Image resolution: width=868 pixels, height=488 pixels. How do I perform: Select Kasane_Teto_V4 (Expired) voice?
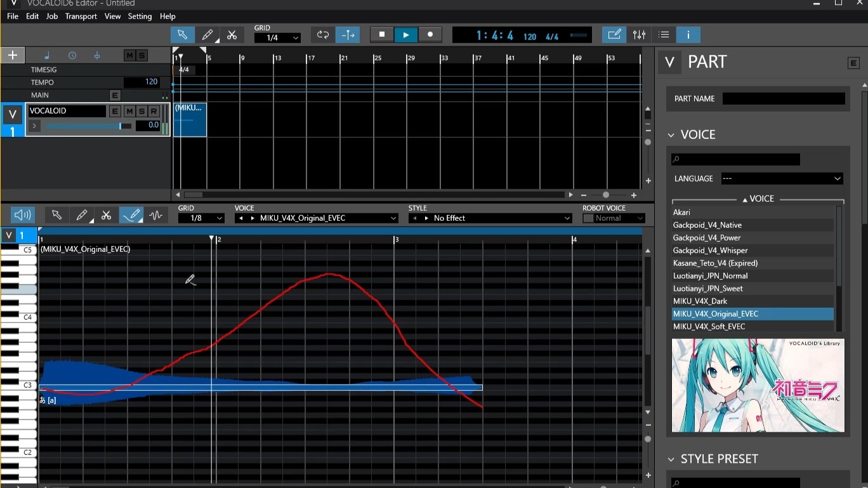[x=753, y=263]
